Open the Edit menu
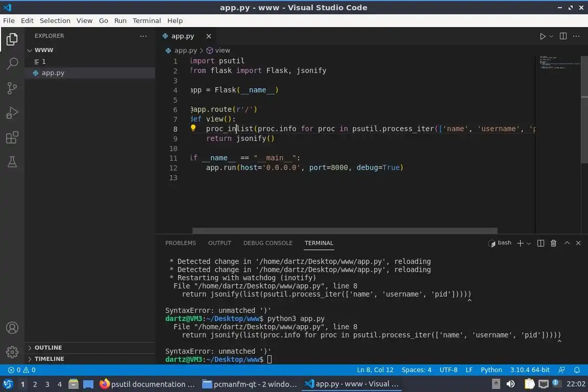The image size is (588, 392). [x=27, y=20]
